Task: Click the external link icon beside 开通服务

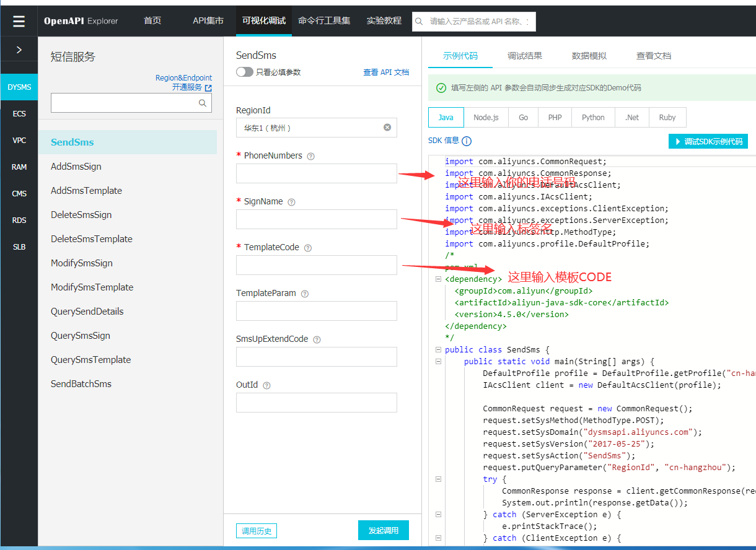Action: pyautogui.click(x=208, y=88)
